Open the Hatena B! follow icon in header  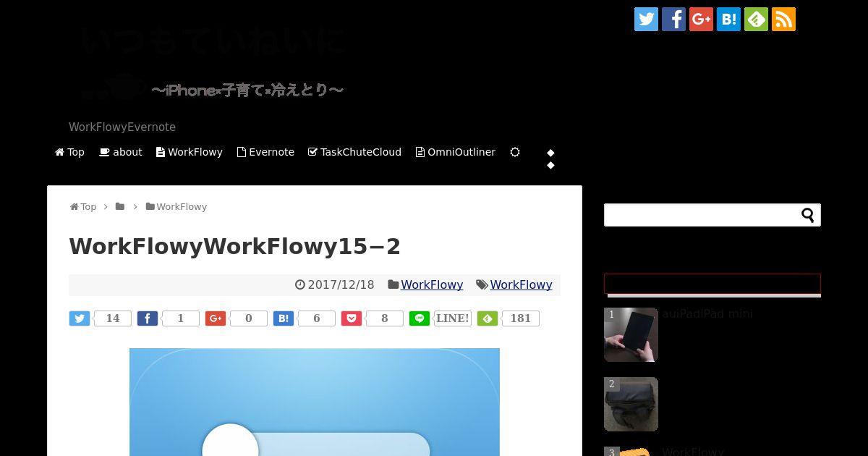pos(728,20)
